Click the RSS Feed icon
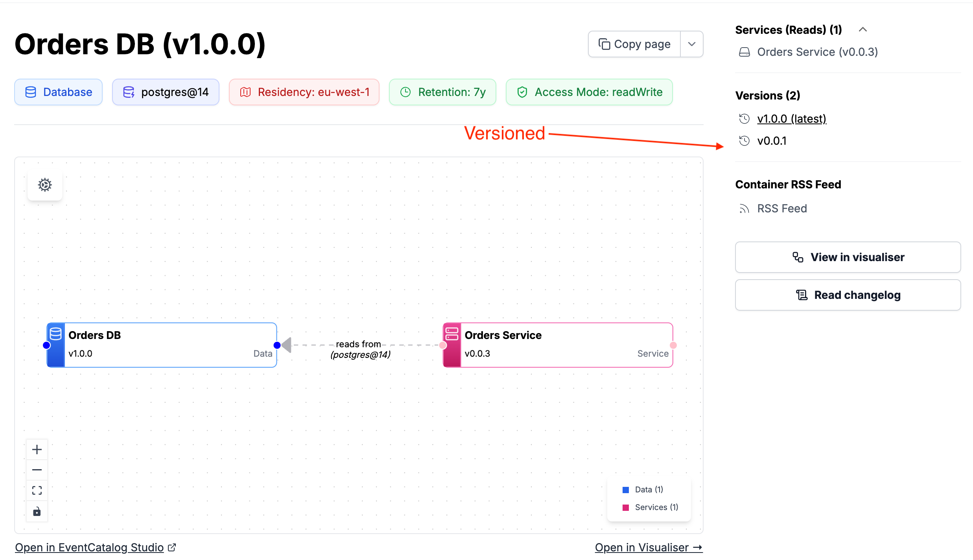Viewport: 973px width, 560px height. pyautogui.click(x=744, y=209)
